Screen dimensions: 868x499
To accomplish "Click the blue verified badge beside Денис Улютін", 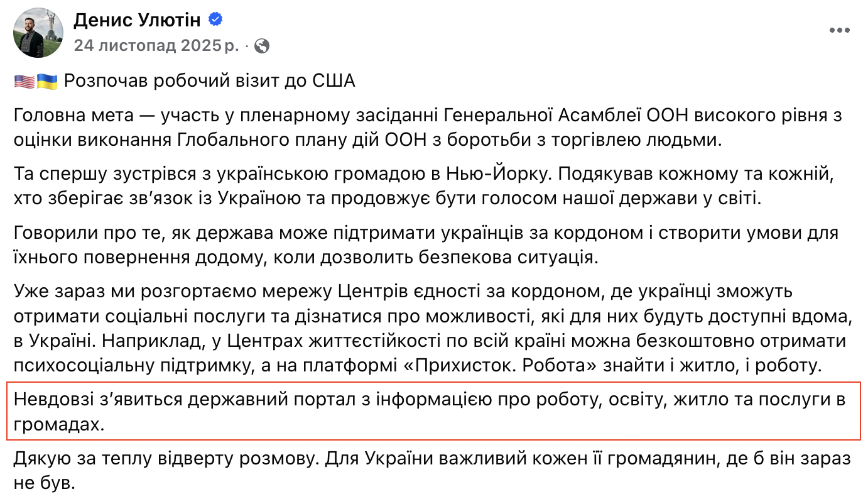I will (x=217, y=19).
